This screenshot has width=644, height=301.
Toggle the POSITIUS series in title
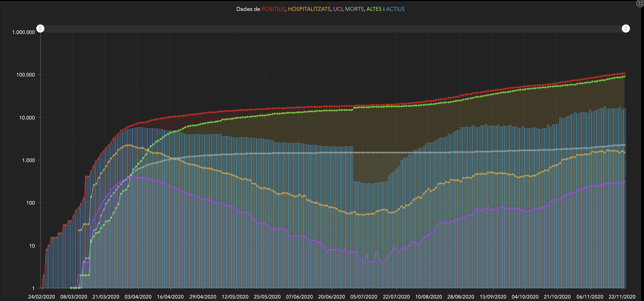pyautogui.click(x=273, y=9)
